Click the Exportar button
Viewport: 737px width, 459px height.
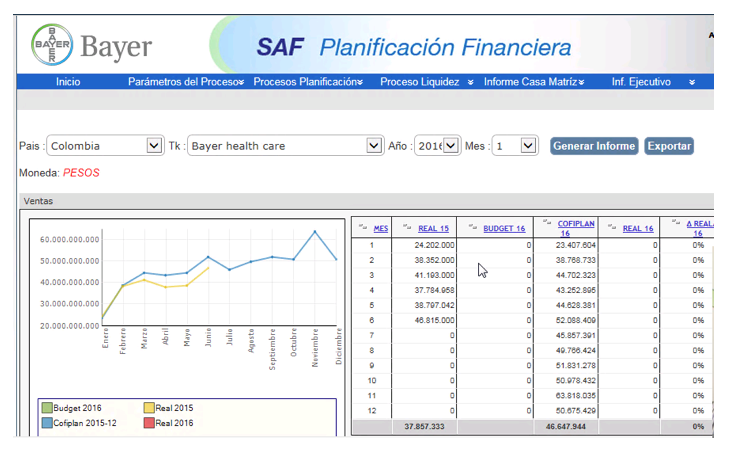pos(669,146)
